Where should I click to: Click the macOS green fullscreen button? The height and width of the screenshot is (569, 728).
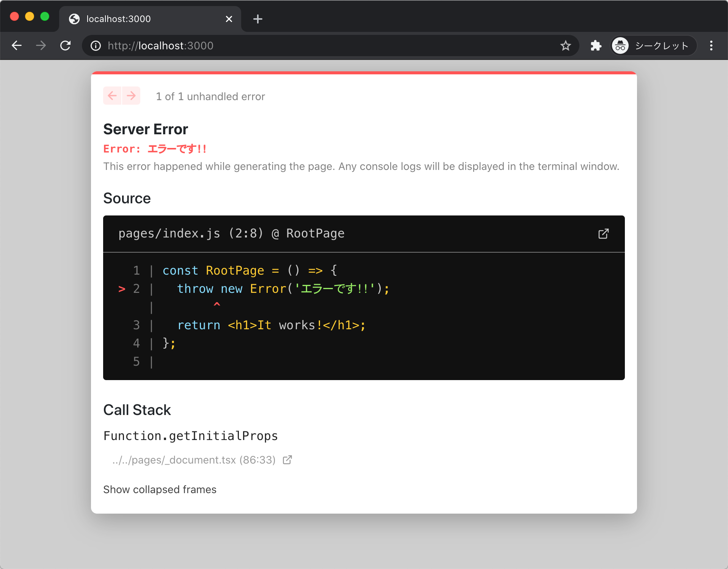45,17
